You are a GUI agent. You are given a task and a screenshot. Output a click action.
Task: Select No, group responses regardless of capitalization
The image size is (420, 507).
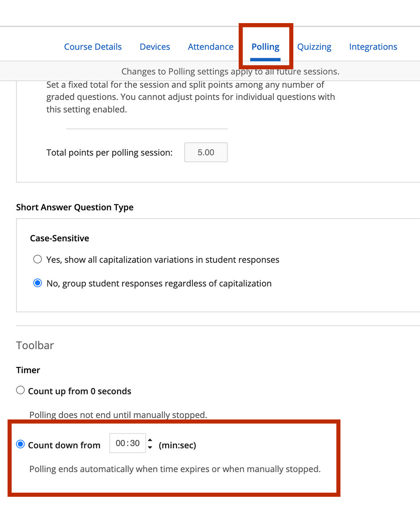click(37, 283)
